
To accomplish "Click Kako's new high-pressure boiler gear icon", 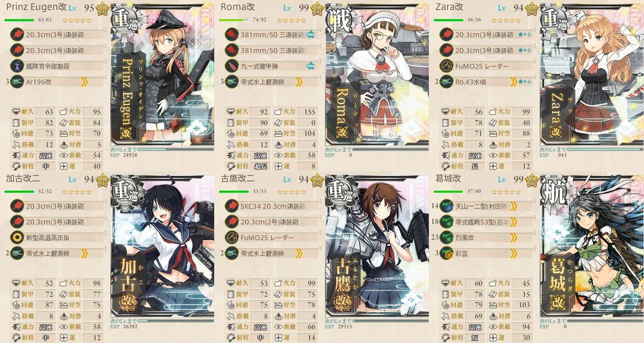I will coord(17,238).
